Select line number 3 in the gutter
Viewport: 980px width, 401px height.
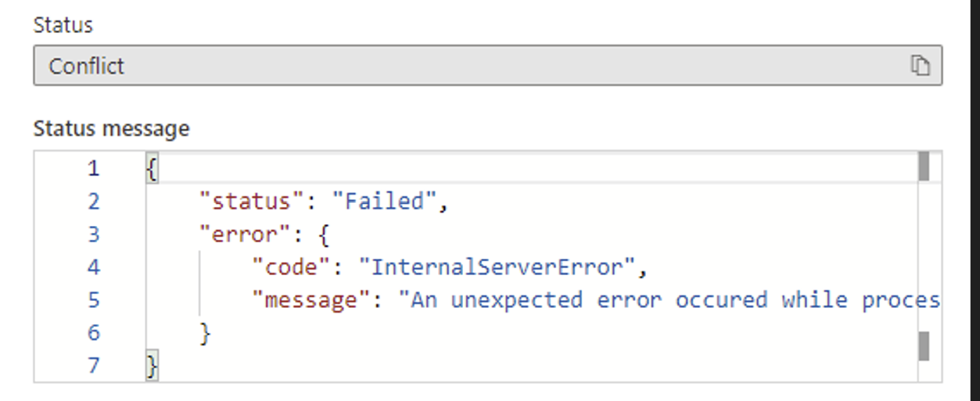(94, 235)
